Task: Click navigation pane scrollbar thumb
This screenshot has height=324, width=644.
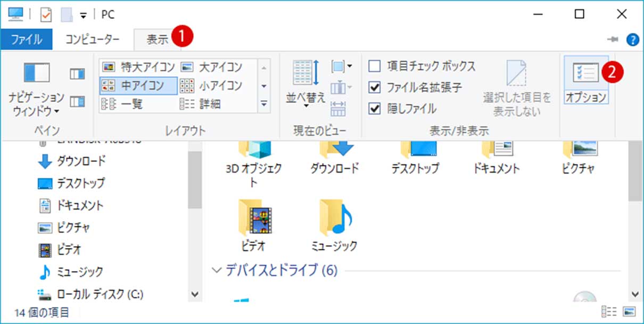Action: 195,180
